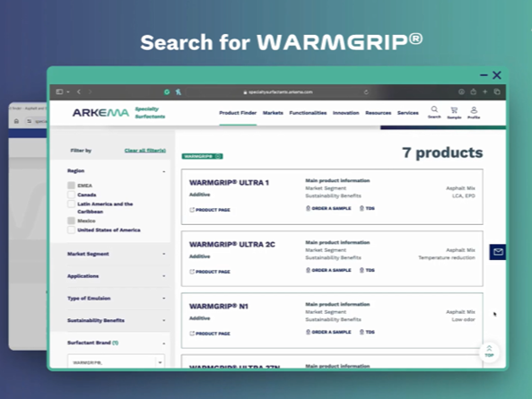Screen dimensions: 532x399
Task: Collapse the Region filter section
Action: 164,171
